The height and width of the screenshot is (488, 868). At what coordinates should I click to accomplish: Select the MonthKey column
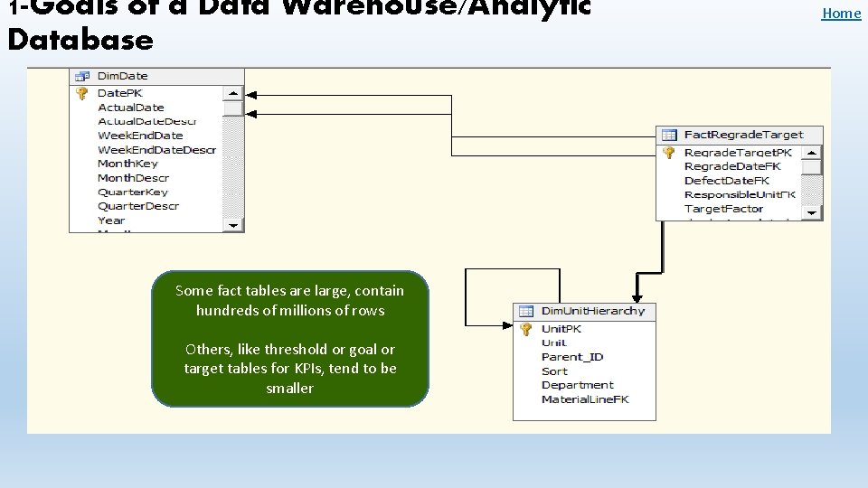[x=127, y=164]
